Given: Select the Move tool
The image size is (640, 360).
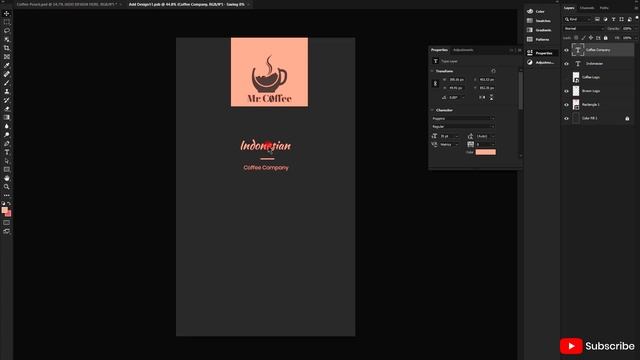Looking at the screenshot, I should point(7,13).
